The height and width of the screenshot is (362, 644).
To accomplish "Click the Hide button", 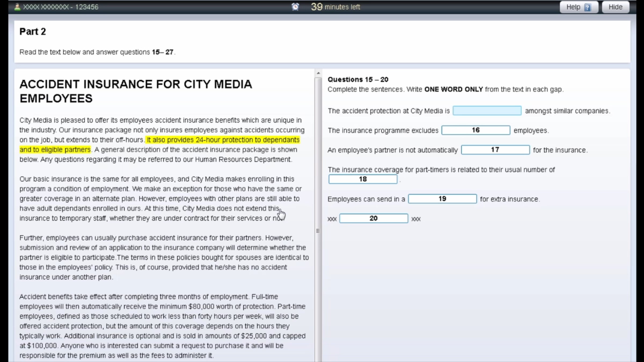I will coord(615,7).
